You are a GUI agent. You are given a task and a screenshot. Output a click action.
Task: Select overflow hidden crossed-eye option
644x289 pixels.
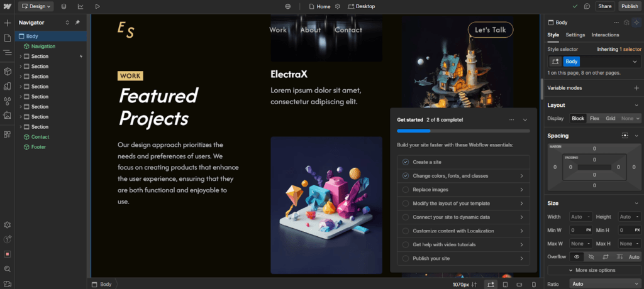(591, 256)
